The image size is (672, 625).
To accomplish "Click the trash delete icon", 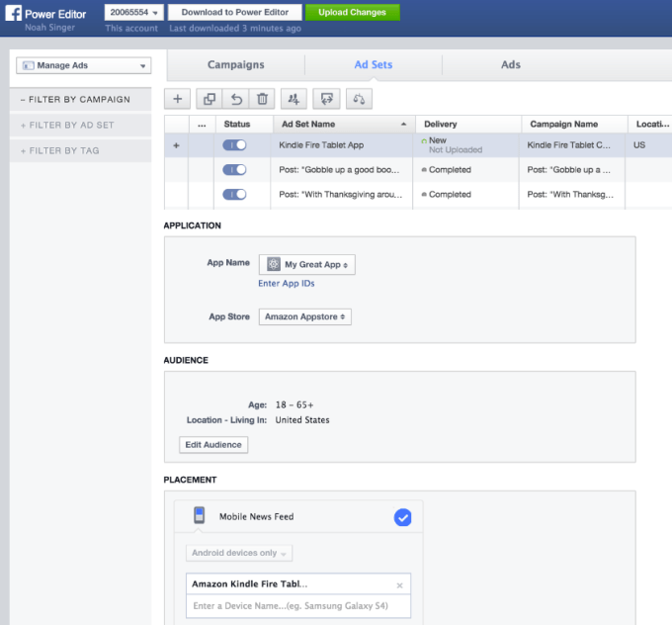I will pos(262,98).
